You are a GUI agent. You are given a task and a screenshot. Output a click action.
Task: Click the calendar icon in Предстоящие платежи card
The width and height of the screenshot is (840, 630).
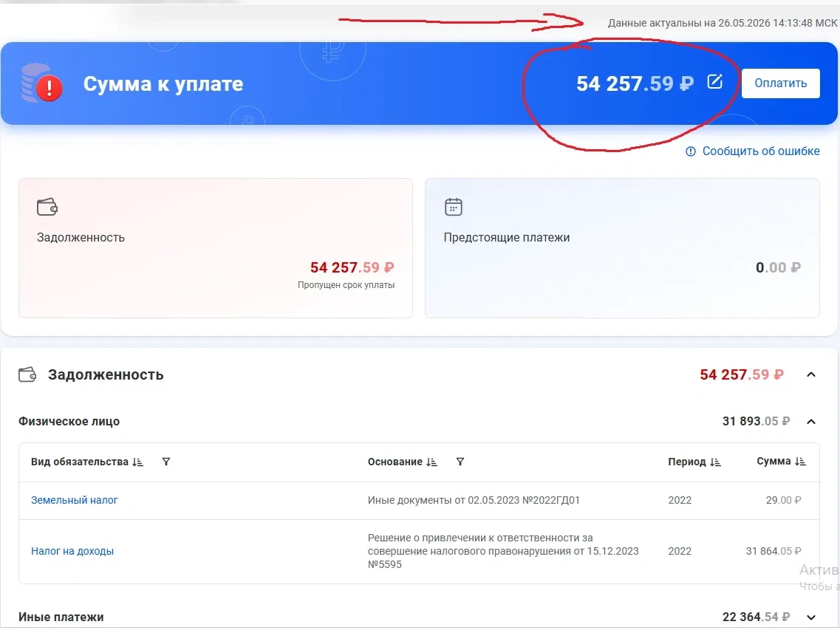[x=453, y=207]
